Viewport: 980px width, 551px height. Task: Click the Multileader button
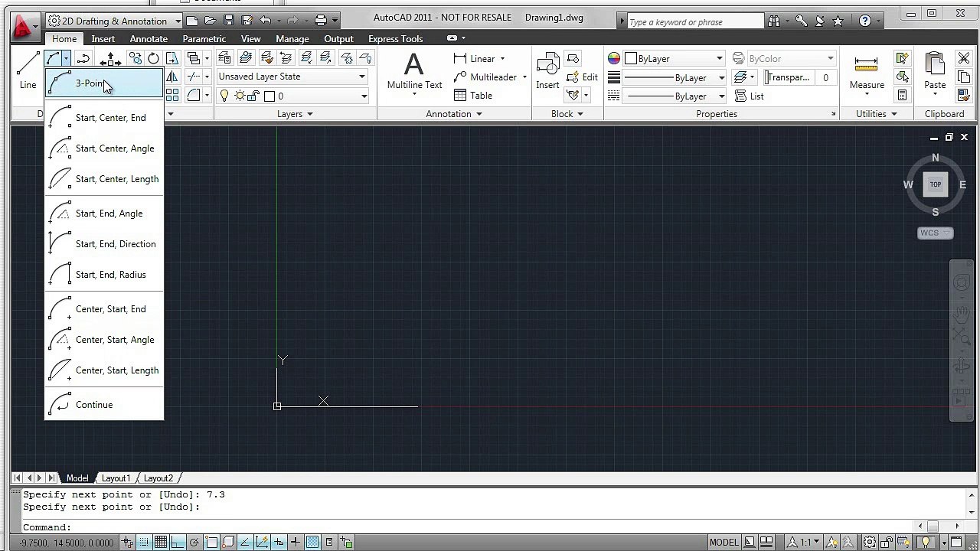tap(485, 77)
